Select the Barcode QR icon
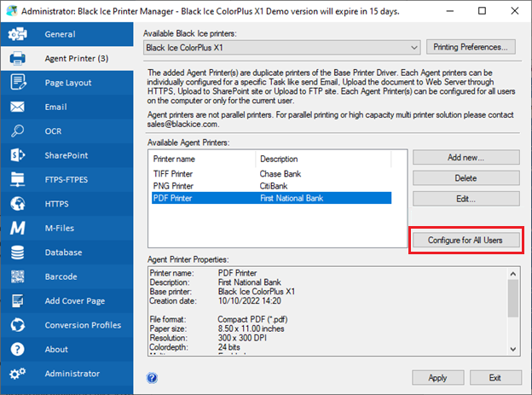Viewport: 532px width, 395px height. pyautogui.click(x=18, y=276)
